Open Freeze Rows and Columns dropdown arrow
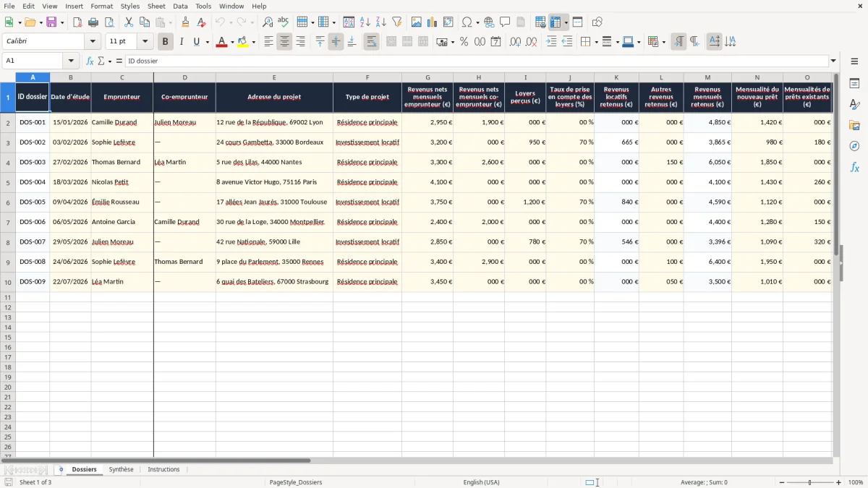Screen dimensions: 868x488 click(x=566, y=22)
